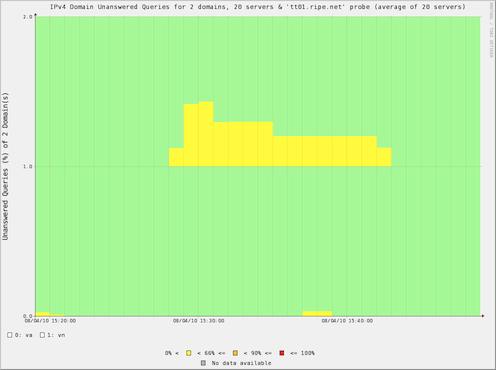Click the '<= 100%' legend text
The height and width of the screenshot is (370, 496).
pos(302,353)
